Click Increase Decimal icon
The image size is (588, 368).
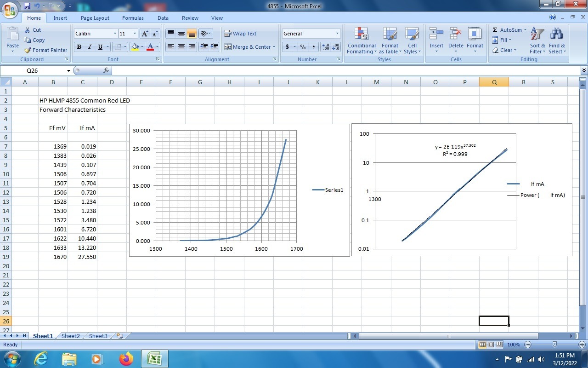pyautogui.click(x=326, y=47)
